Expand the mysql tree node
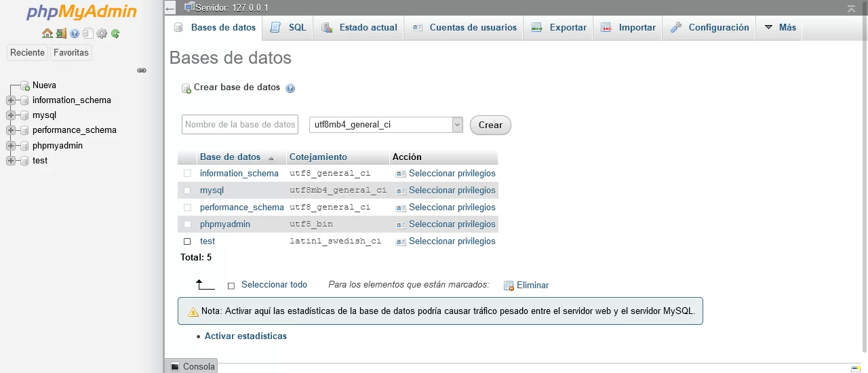Image resolution: width=868 pixels, height=373 pixels. coord(11,115)
